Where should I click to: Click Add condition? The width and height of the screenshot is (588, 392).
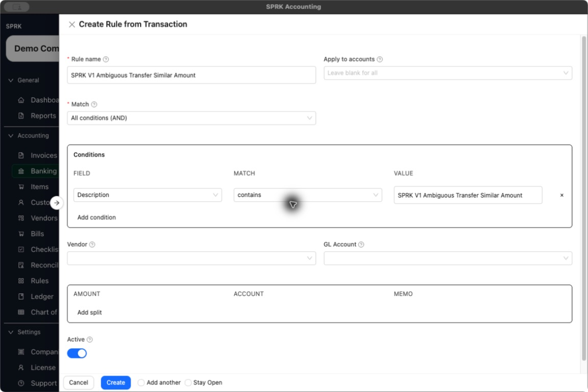click(x=97, y=217)
